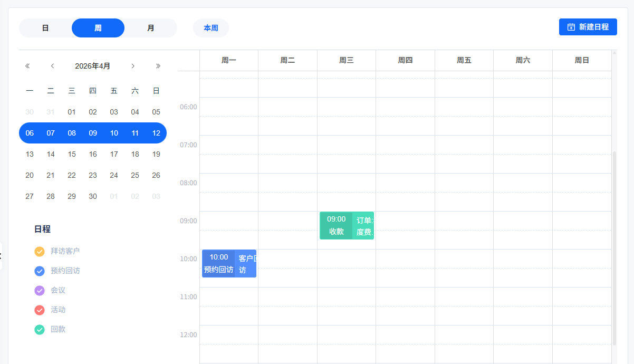
Task: Toggle the 活动 red category checkbox
Action: click(40, 310)
